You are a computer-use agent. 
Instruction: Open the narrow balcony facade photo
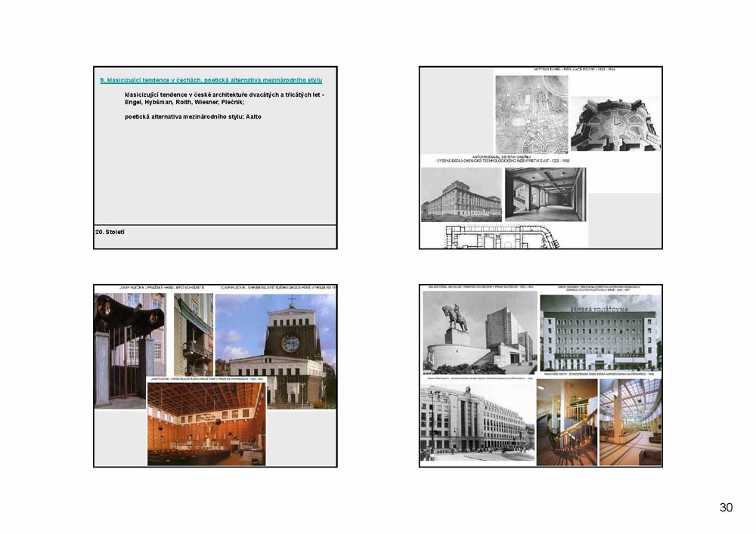[194, 335]
